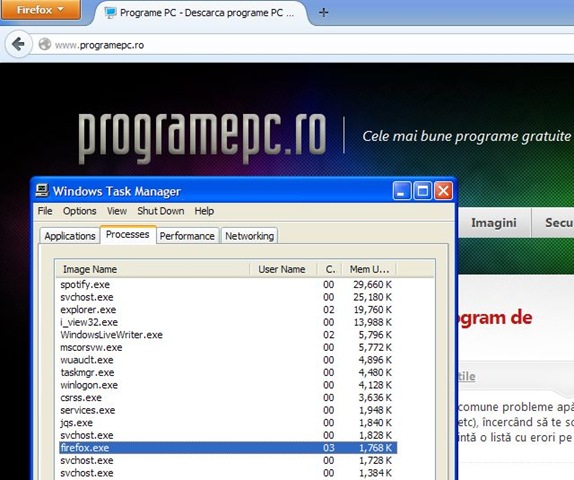Open the Options menu in Task Manager

click(79, 211)
